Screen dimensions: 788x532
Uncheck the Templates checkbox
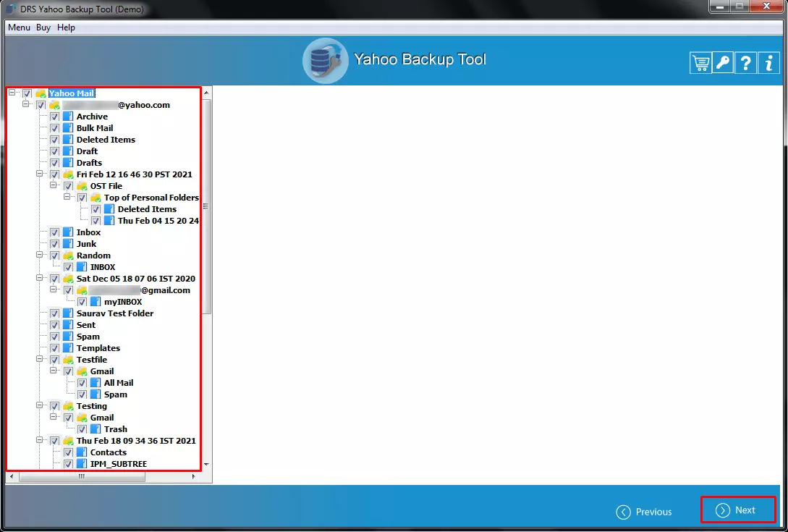(x=55, y=348)
